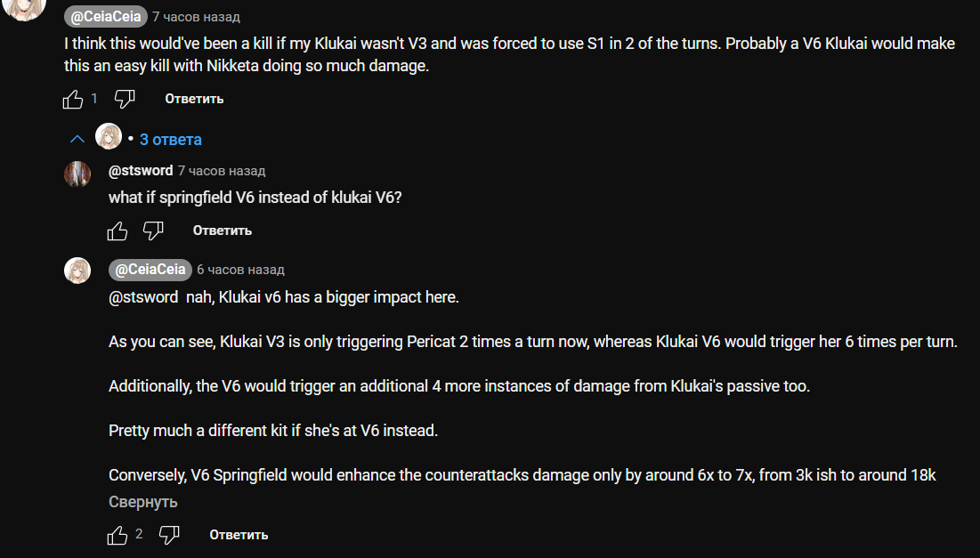The image size is (980, 558).
Task: Click the "7 часов назад" timestamp of stsword
Action: pos(222,171)
